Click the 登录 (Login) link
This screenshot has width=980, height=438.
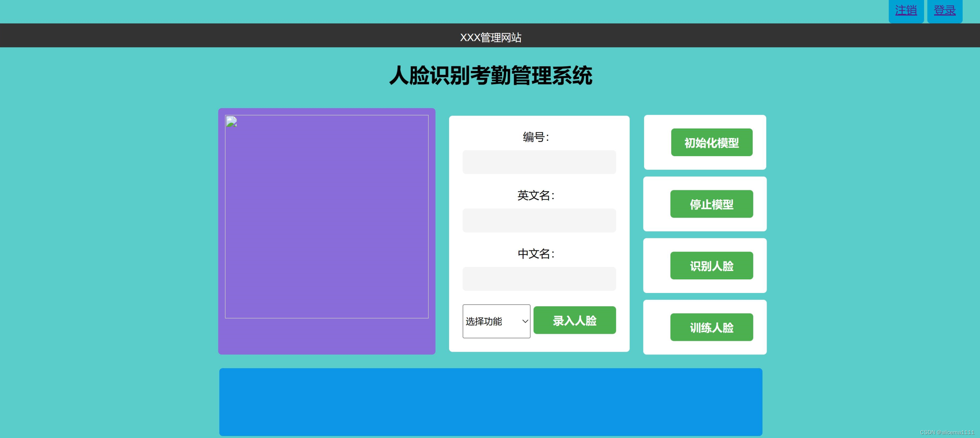(x=945, y=10)
